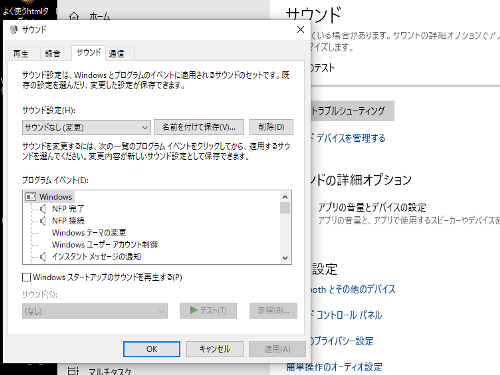
Task: Click the 削除 button
Action: tap(271, 127)
